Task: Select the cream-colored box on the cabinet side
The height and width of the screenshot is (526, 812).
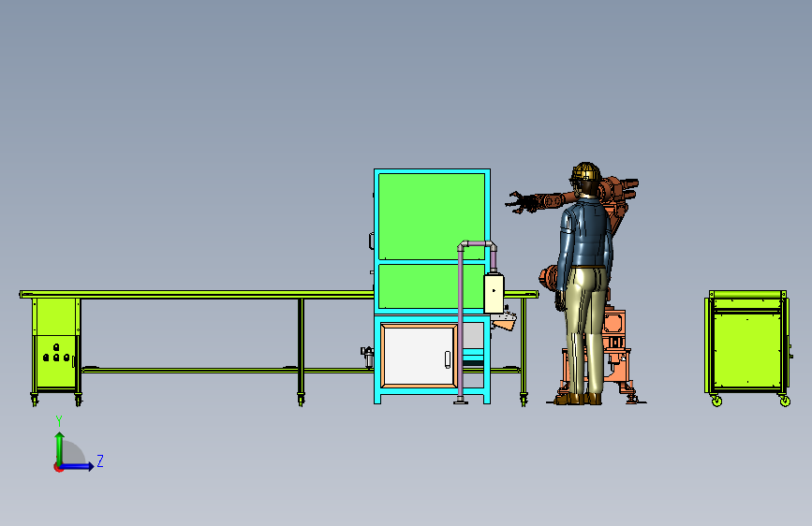Action: 494,293
